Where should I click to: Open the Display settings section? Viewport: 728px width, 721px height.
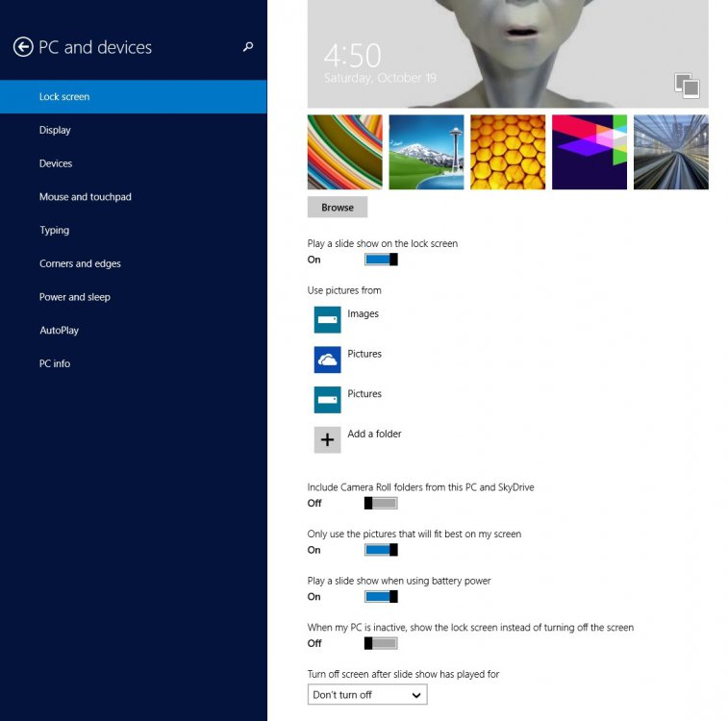[55, 130]
